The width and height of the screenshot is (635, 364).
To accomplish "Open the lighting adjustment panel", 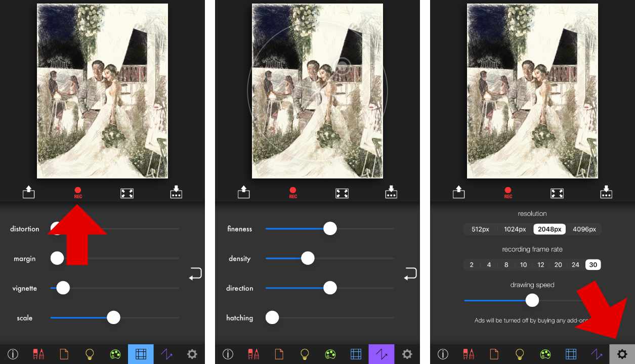I will [x=90, y=354].
